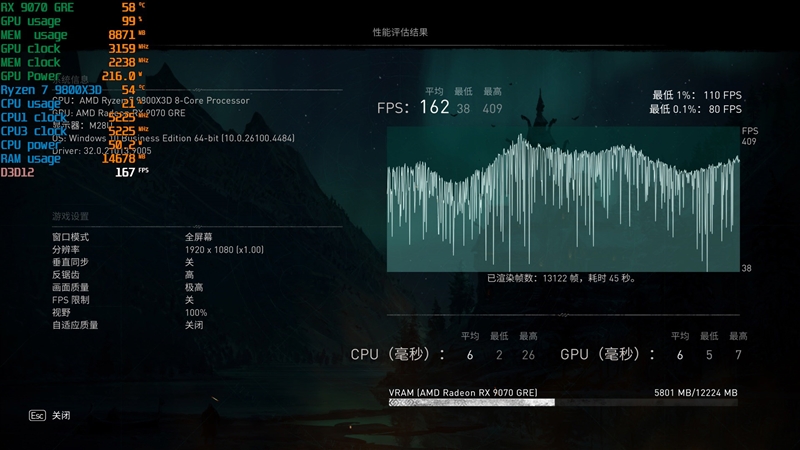
Task: Click the RX 9070 GRE overlay label
Action: point(37,7)
